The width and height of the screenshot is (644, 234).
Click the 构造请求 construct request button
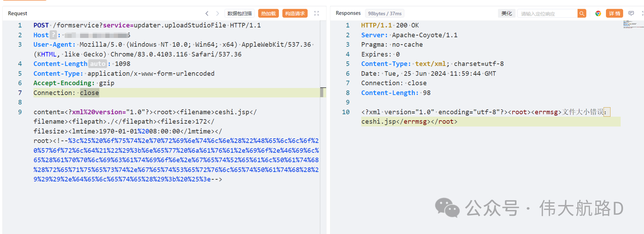tap(295, 14)
